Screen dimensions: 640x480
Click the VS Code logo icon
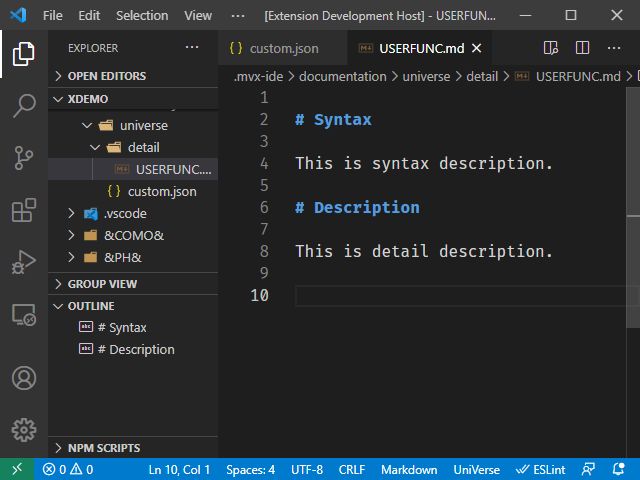click(x=18, y=15)
